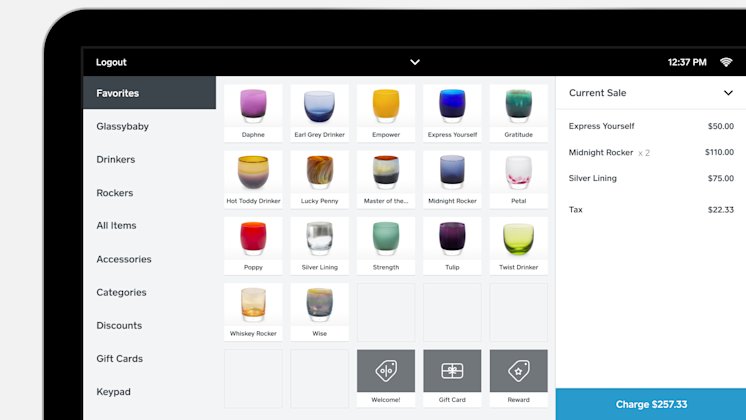This screenshot has height=420, width=746.
Task: Apply the Welcome! discount tag icon
Action: tap(386, 371)
